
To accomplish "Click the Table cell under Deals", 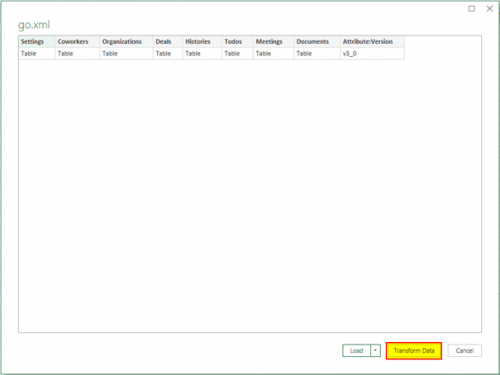I will (x=168, y=54).
